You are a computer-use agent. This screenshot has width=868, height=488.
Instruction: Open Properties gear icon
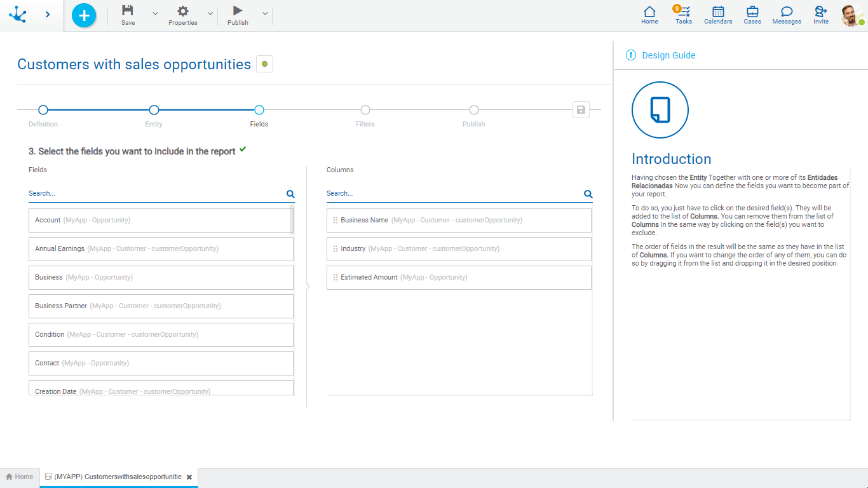(x=182, y=11)
